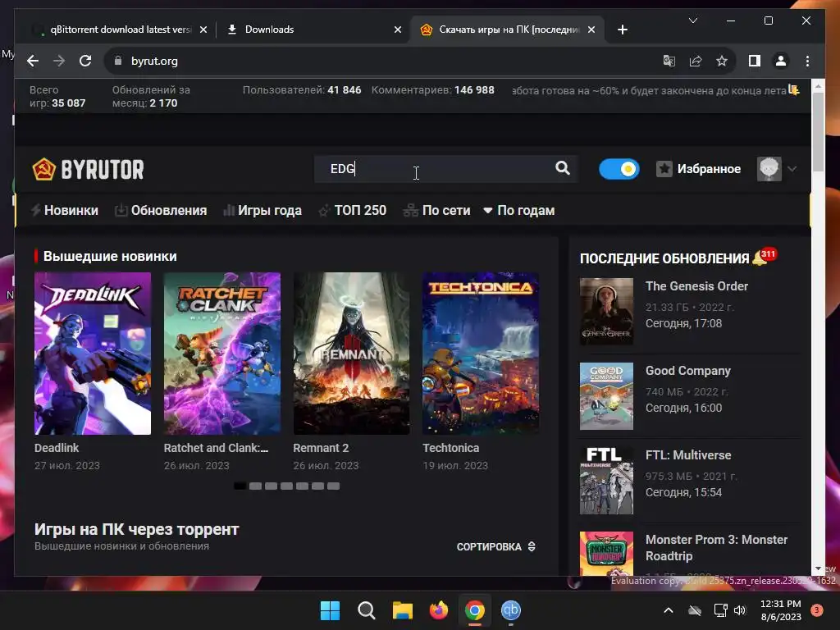Open File Explorer from taskbar
840x630 pixels.
coord(402,610)
